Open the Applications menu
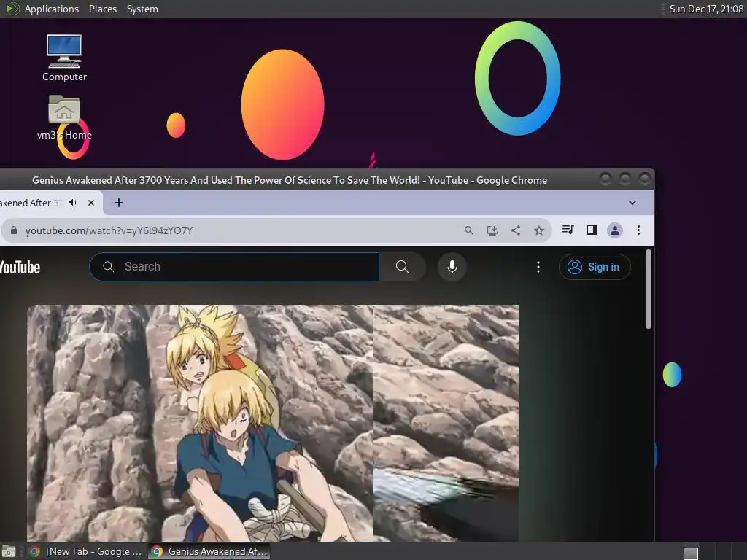Image resolution: width=747 pixels, height=560 pixels. pos(52,9)
